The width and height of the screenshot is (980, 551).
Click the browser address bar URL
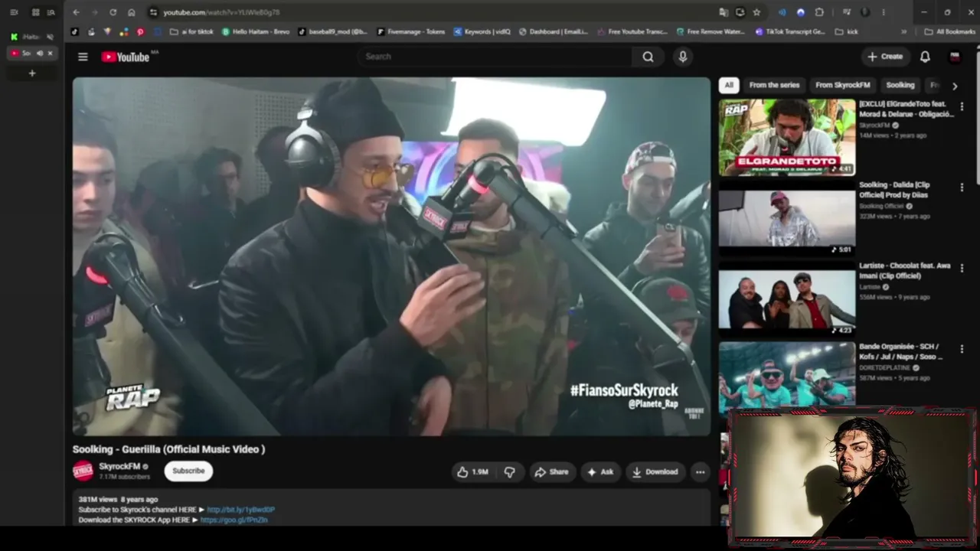(x=222, y=12)
